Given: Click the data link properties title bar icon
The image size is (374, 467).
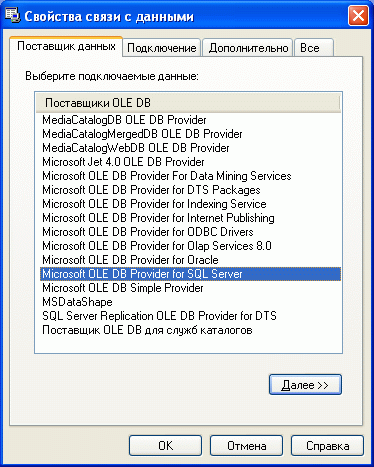Looking at the screenshot, I should click(x=13, y=16).
